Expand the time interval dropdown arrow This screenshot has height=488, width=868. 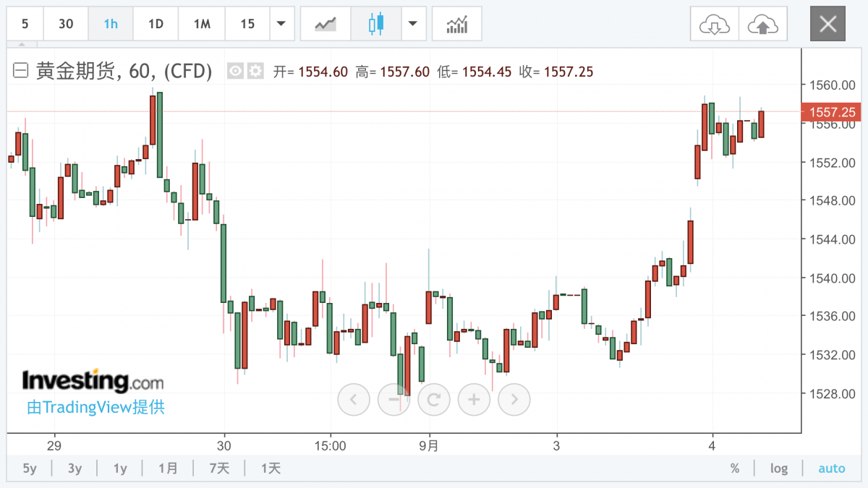click(281, 24)
